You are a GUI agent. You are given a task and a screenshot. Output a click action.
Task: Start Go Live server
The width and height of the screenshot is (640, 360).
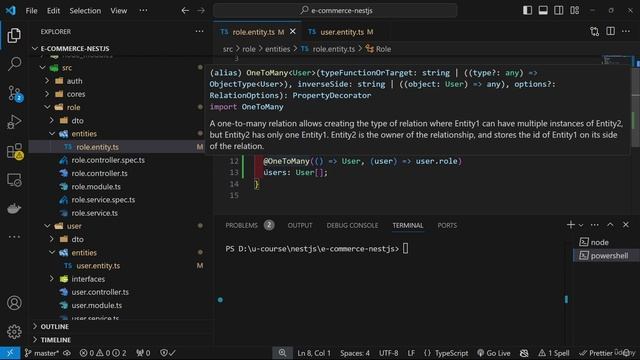point(493,353)
